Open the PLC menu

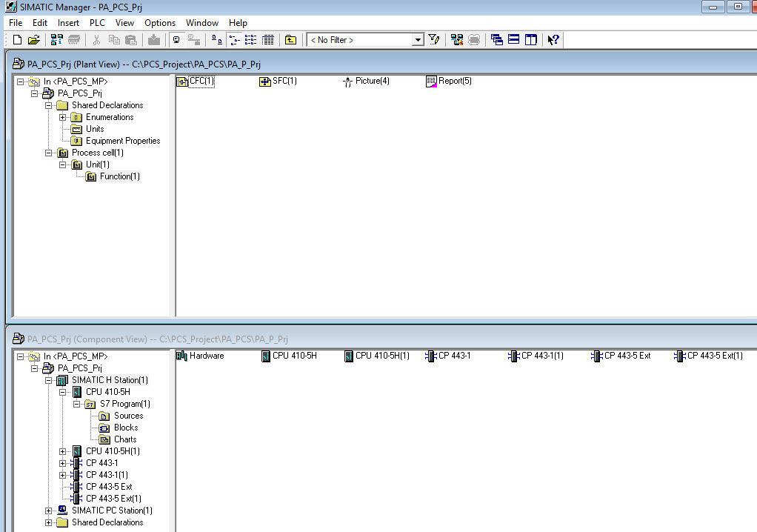[x=97, y=23]
